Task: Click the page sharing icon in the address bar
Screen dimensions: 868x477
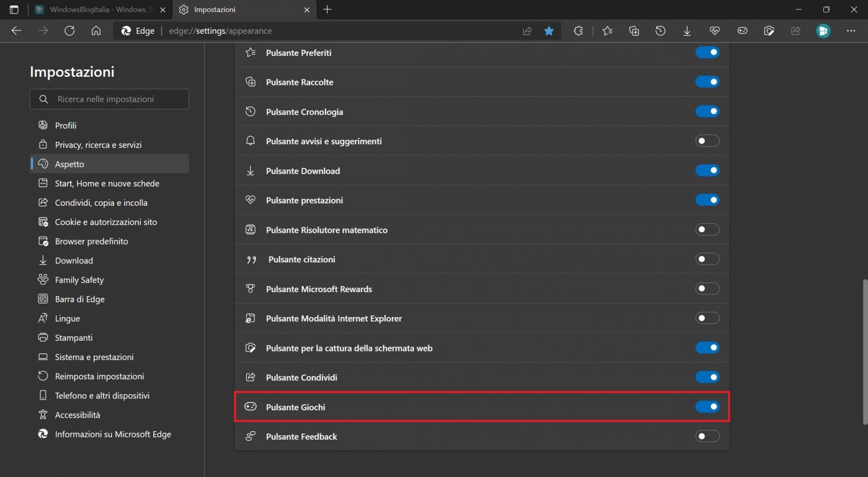Action: [527, 31]
